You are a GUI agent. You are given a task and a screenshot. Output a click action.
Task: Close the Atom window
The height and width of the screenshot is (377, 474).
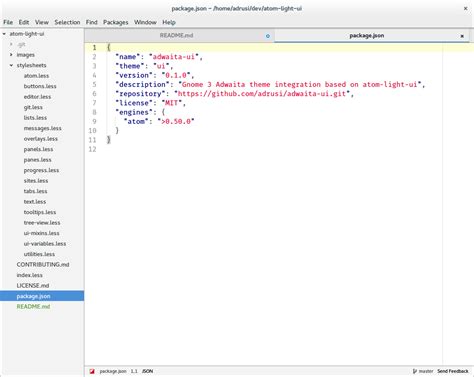pyautogui.click(x=465, y=8)
